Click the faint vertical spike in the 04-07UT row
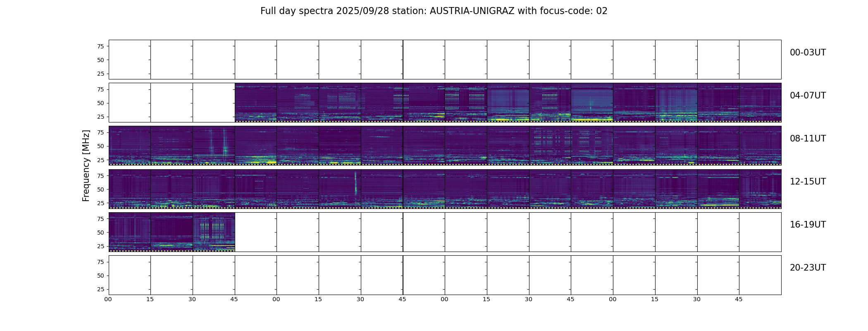The height and width of the screenshot is (331, 868). (x=590, y=104)
